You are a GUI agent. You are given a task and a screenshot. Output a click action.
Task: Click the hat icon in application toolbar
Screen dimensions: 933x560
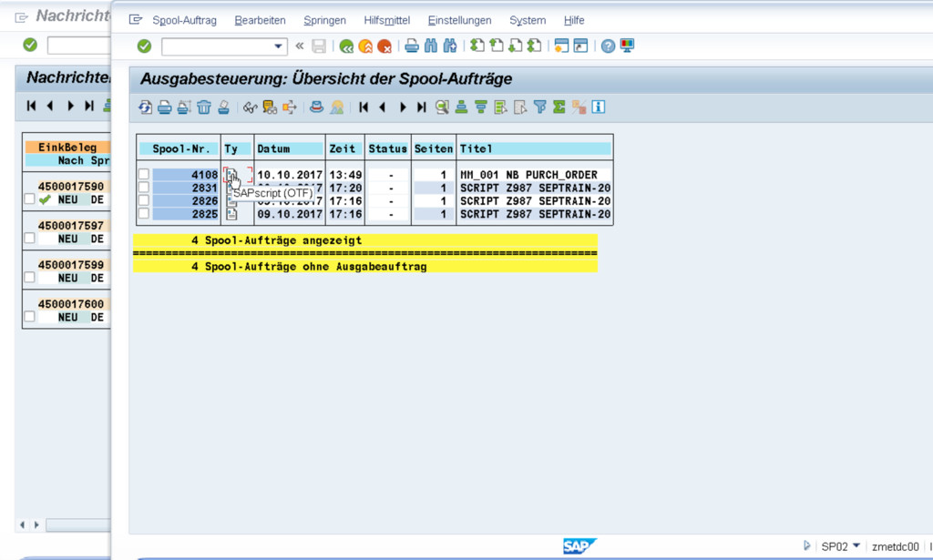tap(316, 107)
